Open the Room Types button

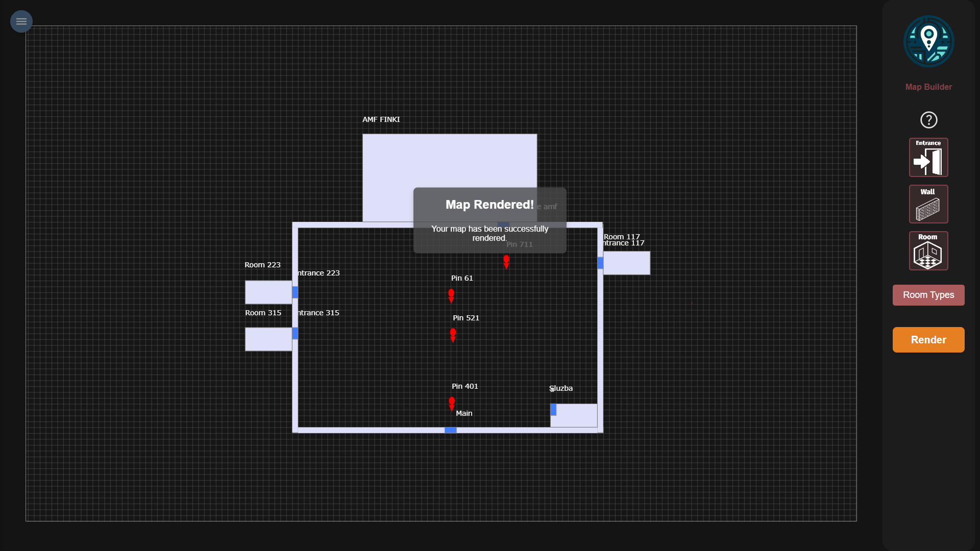point(928,295)
